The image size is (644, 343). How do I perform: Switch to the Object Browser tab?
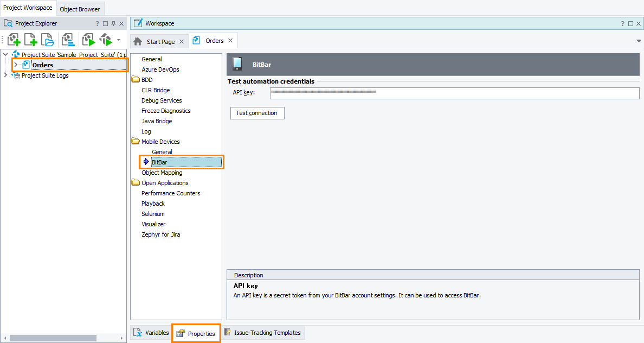[x=80, y=9]
